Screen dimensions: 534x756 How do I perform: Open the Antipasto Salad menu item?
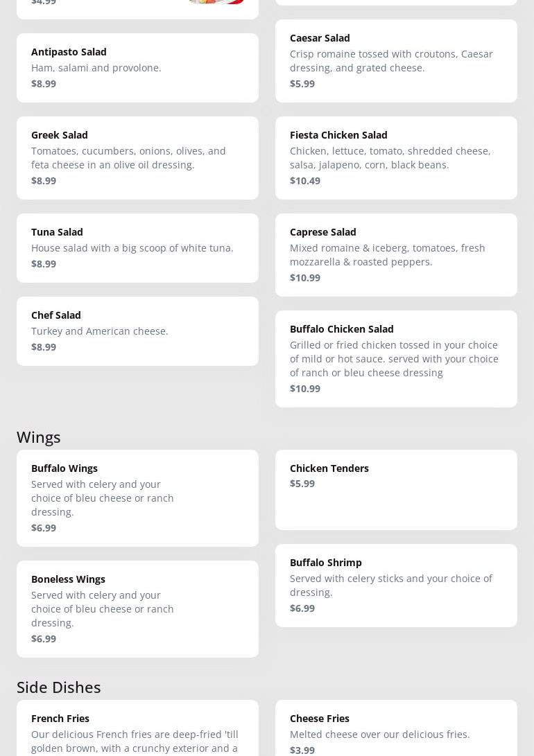point(137,68)
